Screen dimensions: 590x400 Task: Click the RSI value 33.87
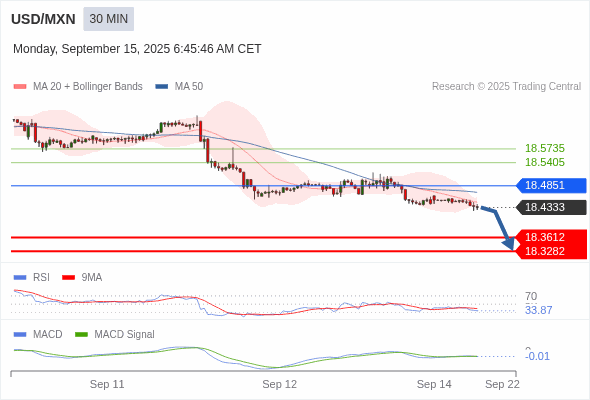click(x=538, y=310)
